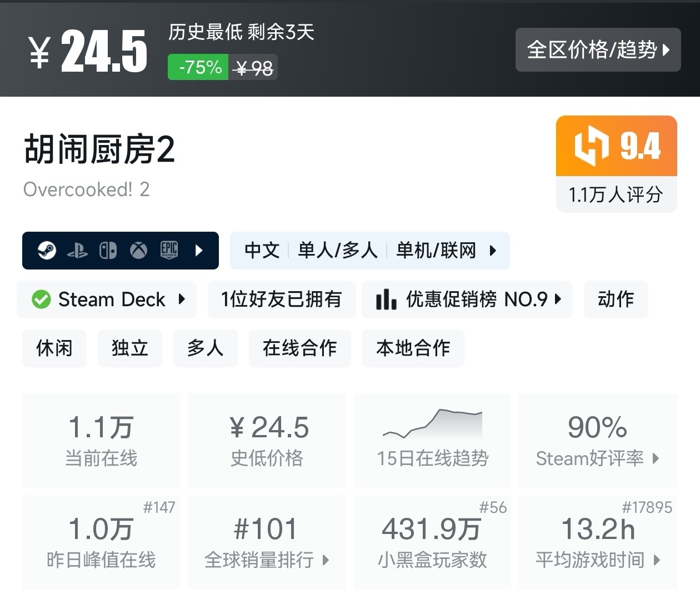Expand the 中文 单人/多人 language info arrow

tap(493, 251)
